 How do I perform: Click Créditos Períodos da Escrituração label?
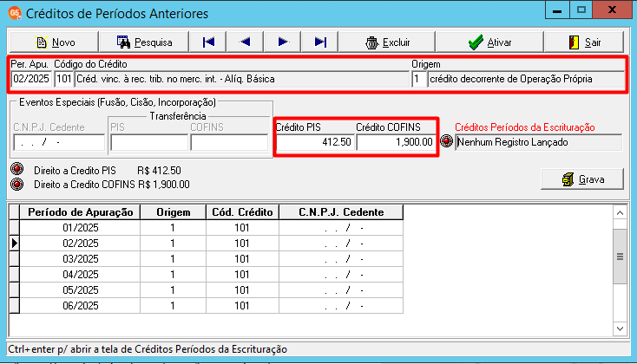524,127
